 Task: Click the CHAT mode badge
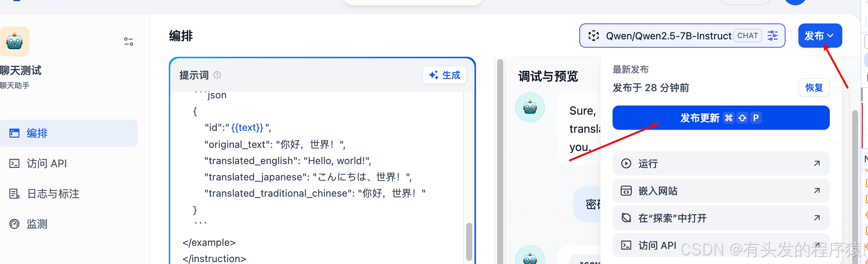pos(748,36)
